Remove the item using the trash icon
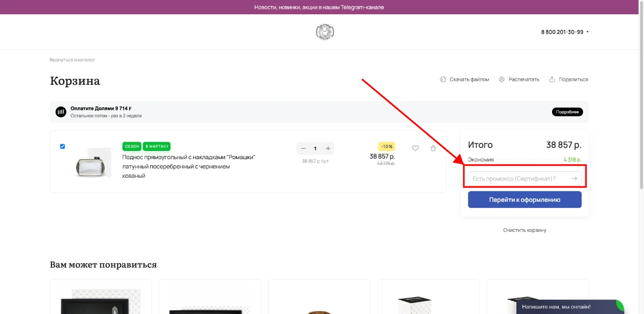 coord(433,148)
